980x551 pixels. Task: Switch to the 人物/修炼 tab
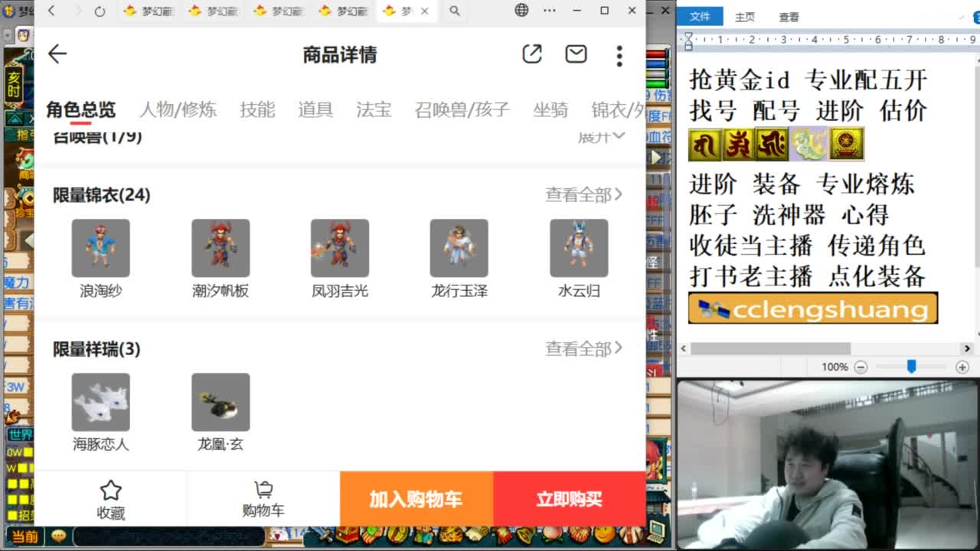tap(178, 109)
